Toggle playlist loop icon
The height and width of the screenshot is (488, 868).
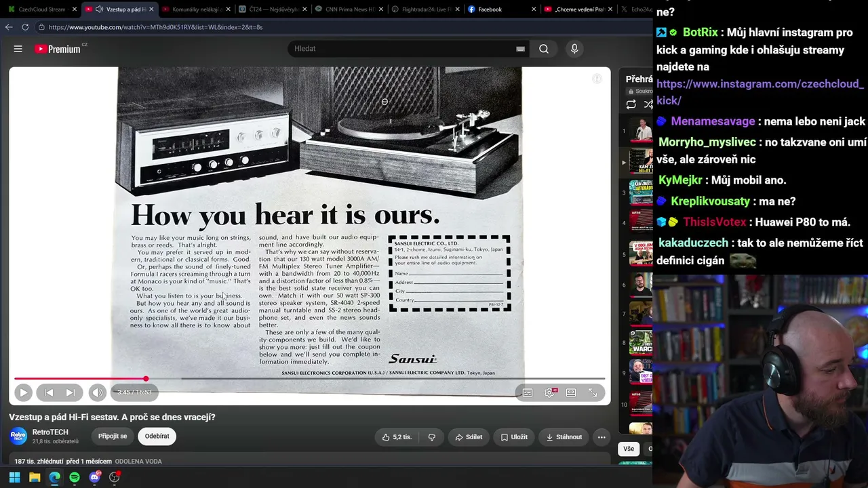click(x=631, y=104)
